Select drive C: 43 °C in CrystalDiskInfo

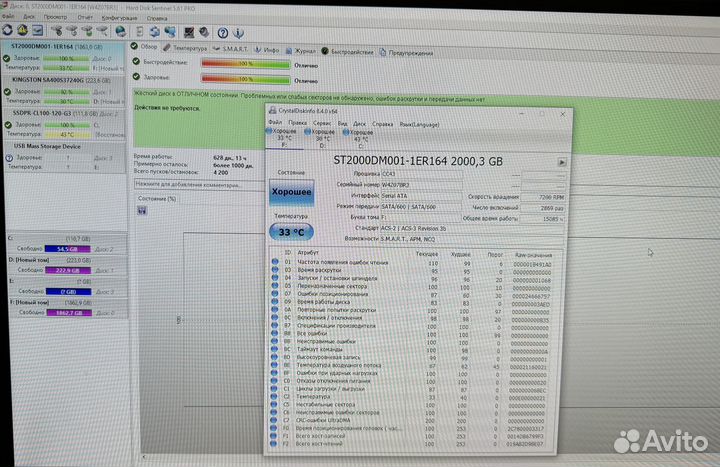pos(360,139)
